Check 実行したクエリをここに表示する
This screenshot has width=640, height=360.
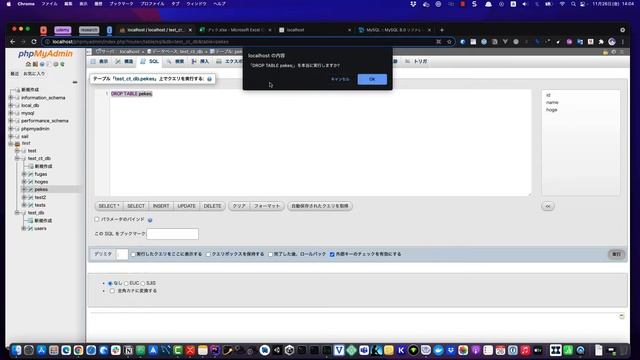[x=133, y=254]
